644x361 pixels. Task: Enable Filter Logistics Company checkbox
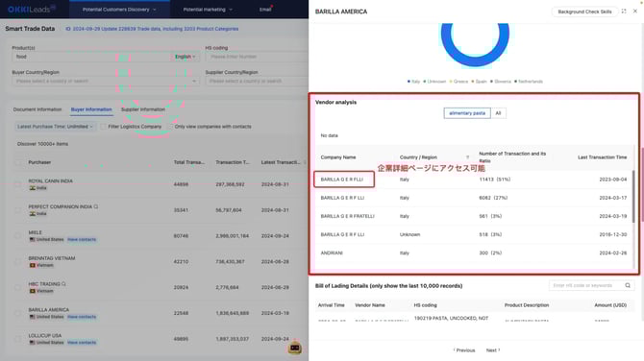(x=103, y=127)
